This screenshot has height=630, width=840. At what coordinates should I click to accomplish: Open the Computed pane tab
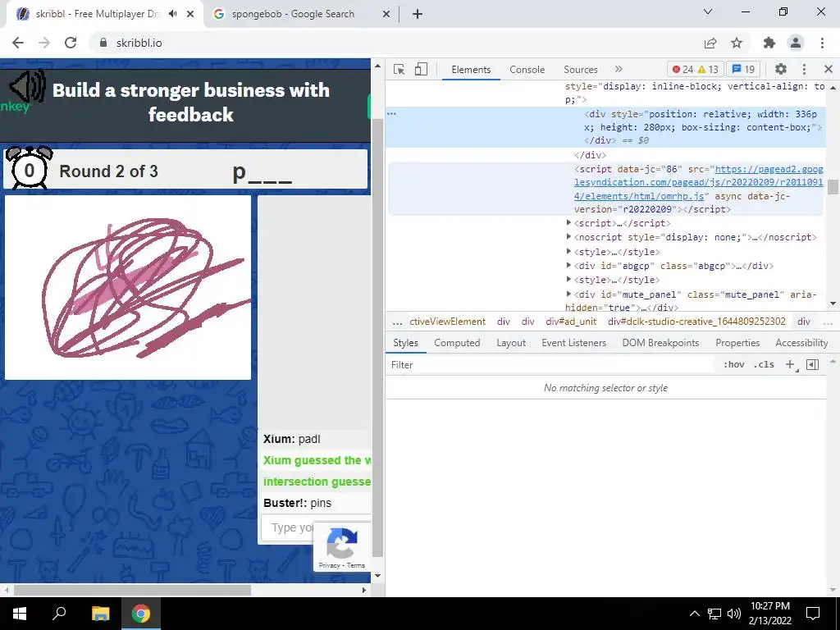457,343
